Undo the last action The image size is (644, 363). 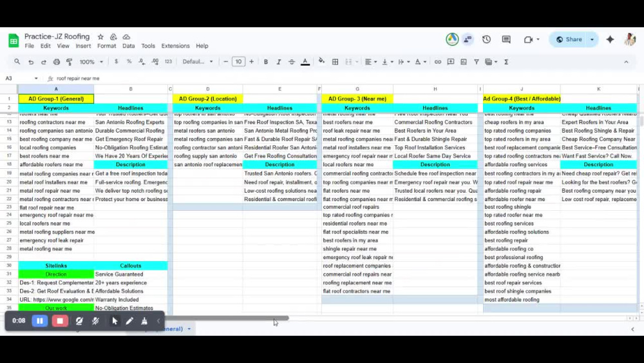point(31,62)
